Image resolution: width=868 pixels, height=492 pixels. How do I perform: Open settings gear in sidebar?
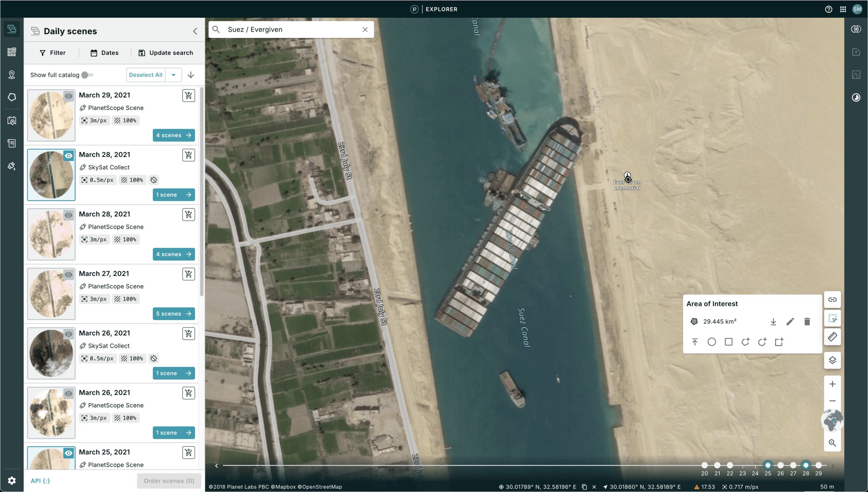[x=12, y=480]
